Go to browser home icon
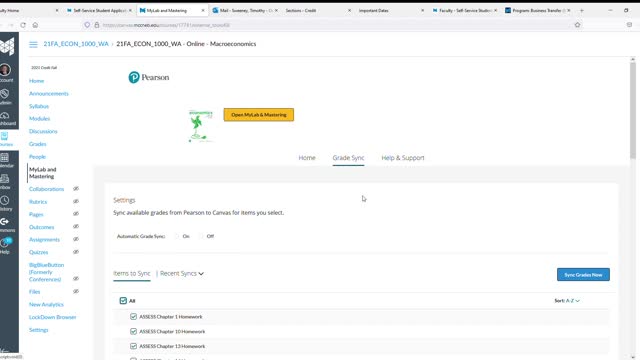The image size is (640, 360). (x=36, y=25)
